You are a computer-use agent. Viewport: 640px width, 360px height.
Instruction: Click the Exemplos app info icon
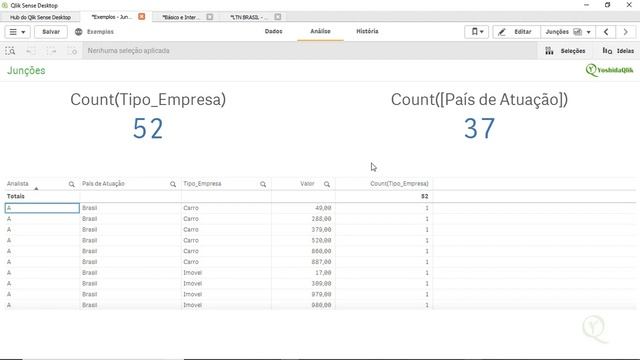(x=78, y=32)
